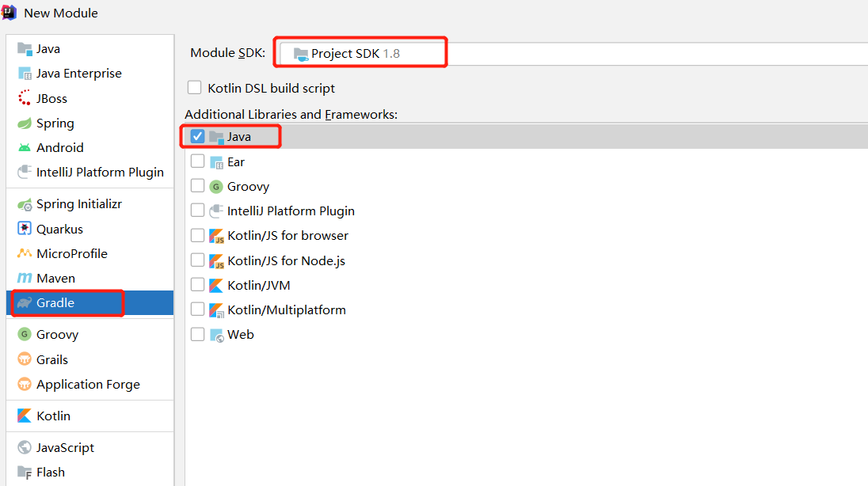Click the Java framework folder icon
The image size is (868, 486).
(x=216, y=137)
